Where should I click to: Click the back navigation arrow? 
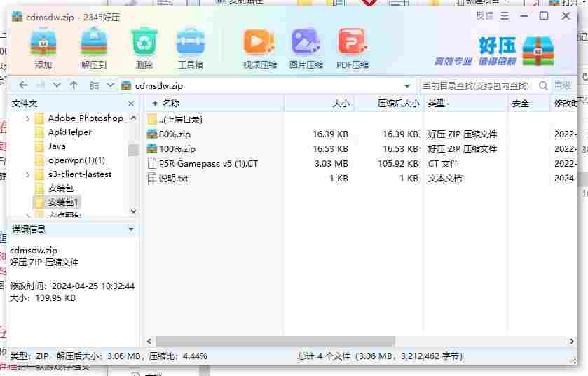point(23,85)
